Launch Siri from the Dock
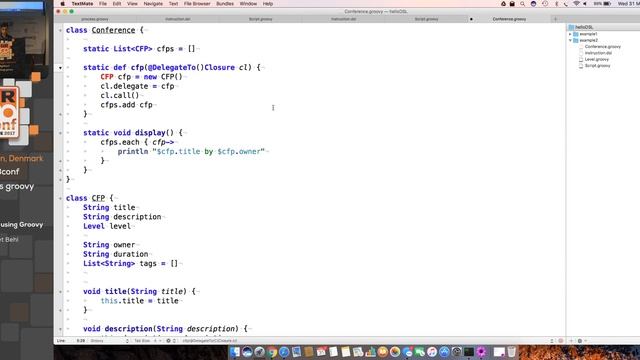The image size is (640, 360). click(x=247, y=352)
